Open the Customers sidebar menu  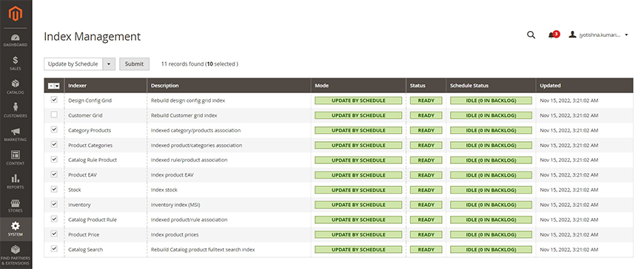pyautogui.click(x=16, y=111)
